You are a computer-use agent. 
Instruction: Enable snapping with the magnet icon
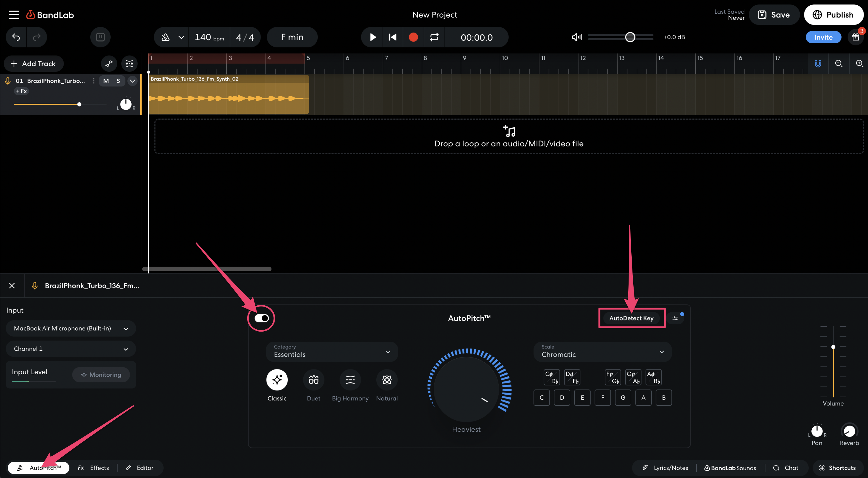818,63
